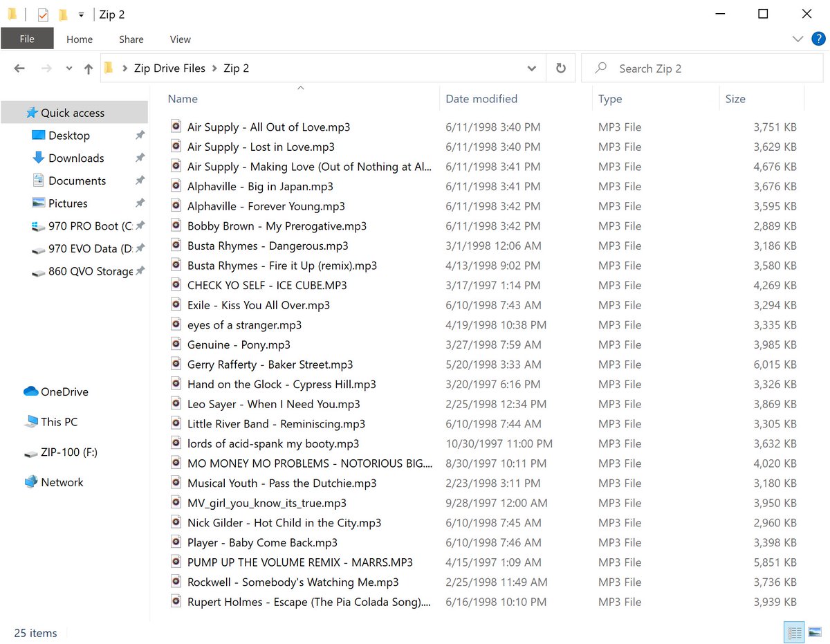This screenshot has height=644, width=830.
Task: Click the Properties icon in title bar
Action: pos(43,15)
